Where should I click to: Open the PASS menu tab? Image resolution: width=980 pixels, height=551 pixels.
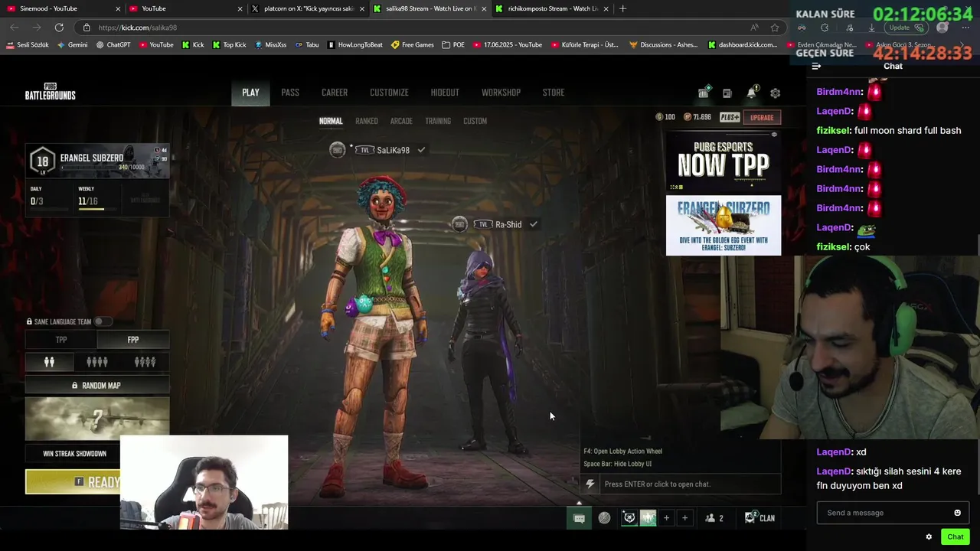(x=290, y=93)
